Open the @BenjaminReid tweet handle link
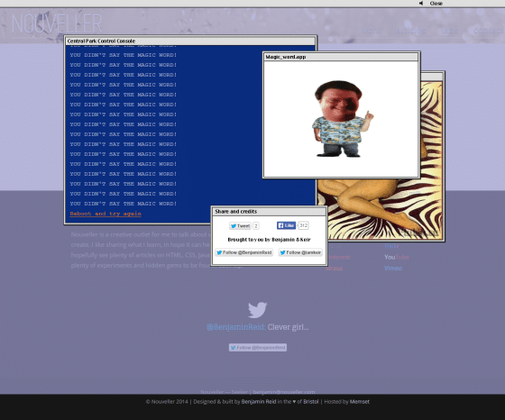 [x=235, y=327]
